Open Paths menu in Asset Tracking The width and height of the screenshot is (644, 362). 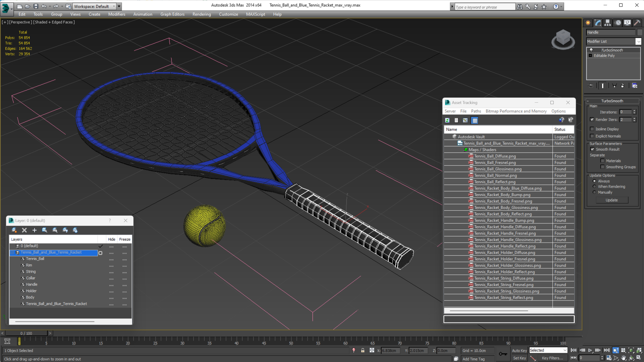(x=476, y=111)
